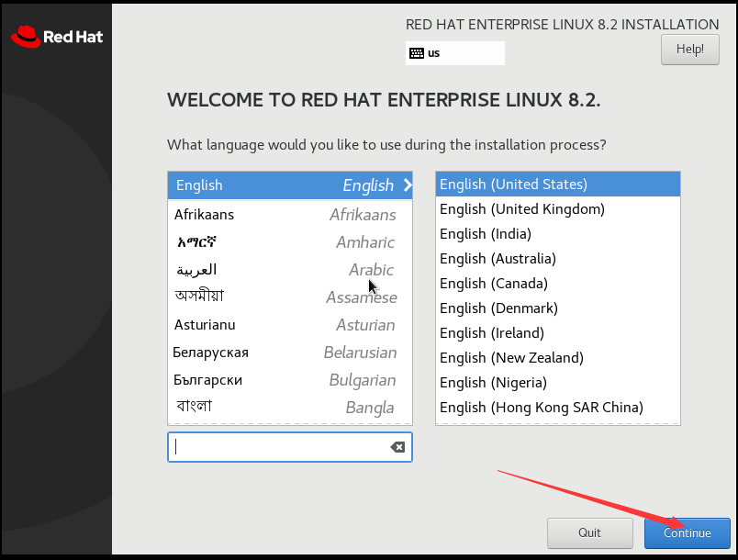Select Arabic language row
Viewport: 738px width, 560px height.
coord(290,270)
